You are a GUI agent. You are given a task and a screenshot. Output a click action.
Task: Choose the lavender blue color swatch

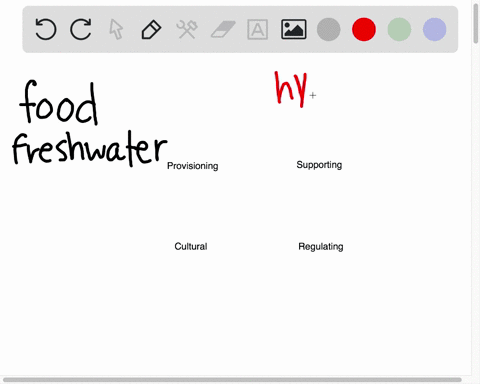(x=435, y=29)
